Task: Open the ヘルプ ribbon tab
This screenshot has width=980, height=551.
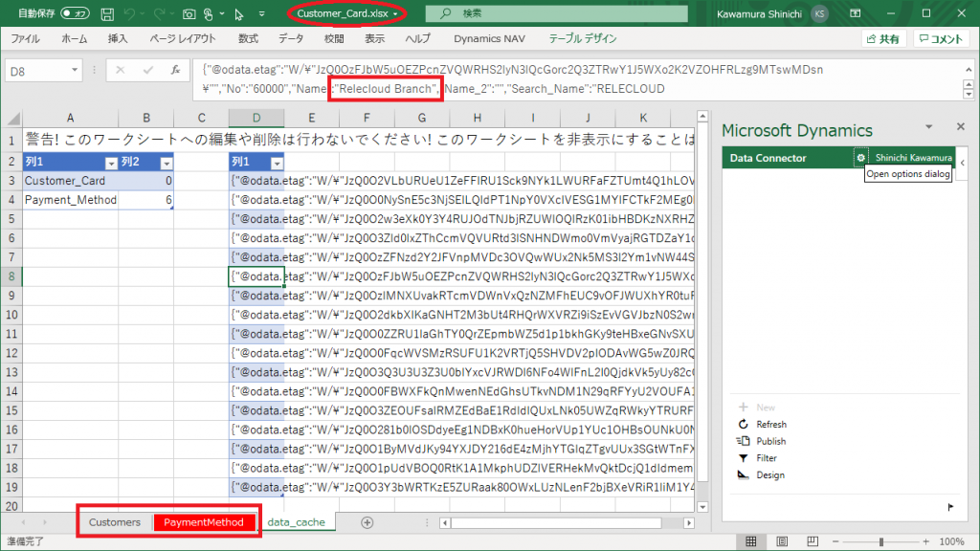Action: 417,38
